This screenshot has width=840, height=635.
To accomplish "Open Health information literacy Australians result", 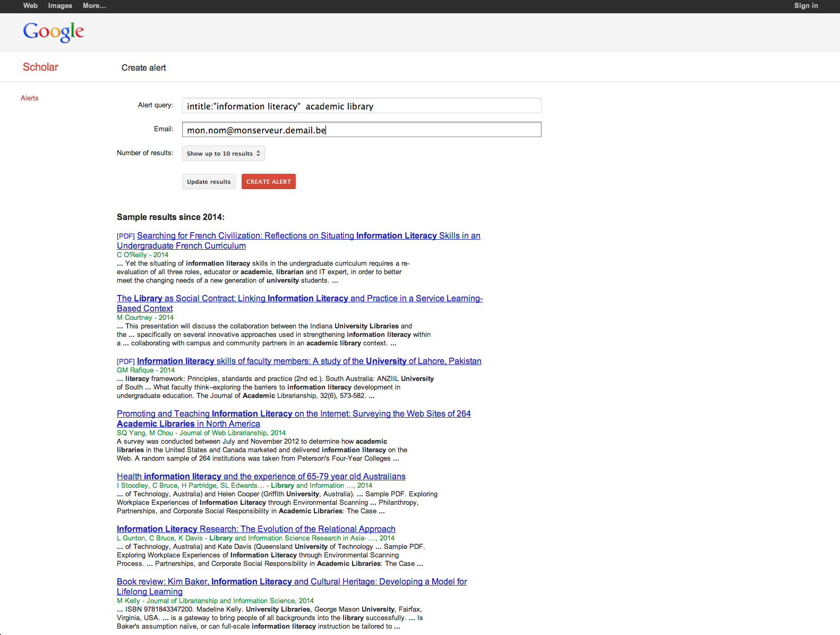I will click(x=261, y=477).
